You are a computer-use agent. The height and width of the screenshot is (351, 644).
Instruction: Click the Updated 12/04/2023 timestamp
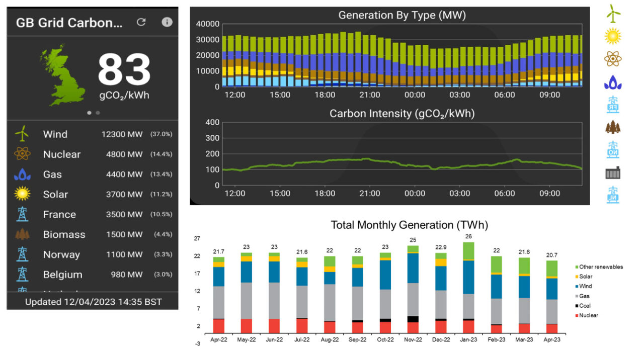(x=92, y=302)
